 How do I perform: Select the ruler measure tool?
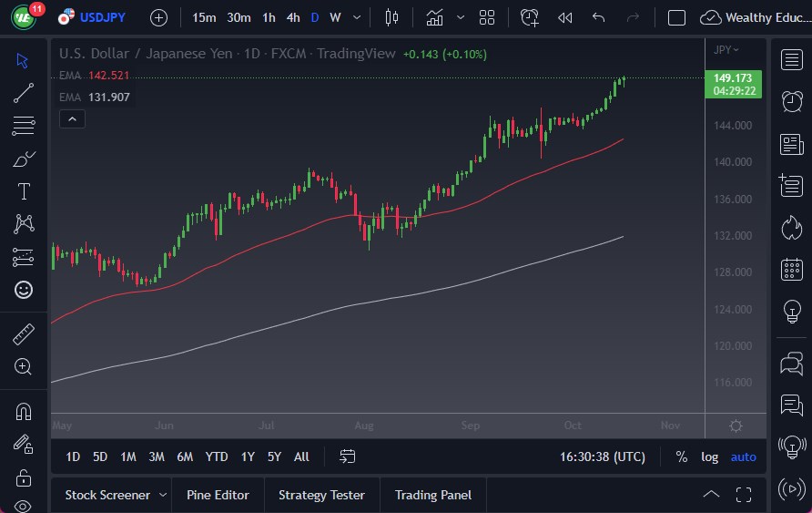24,334
